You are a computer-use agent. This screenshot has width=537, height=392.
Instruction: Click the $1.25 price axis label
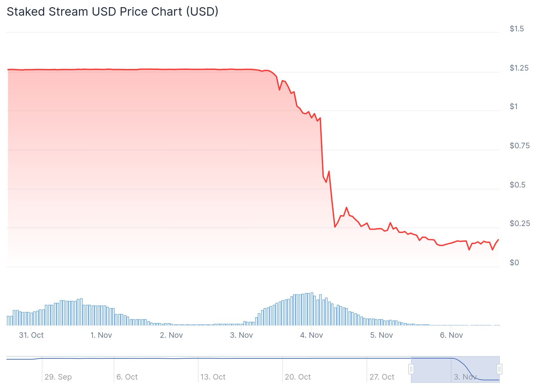[x=519, y=68]
